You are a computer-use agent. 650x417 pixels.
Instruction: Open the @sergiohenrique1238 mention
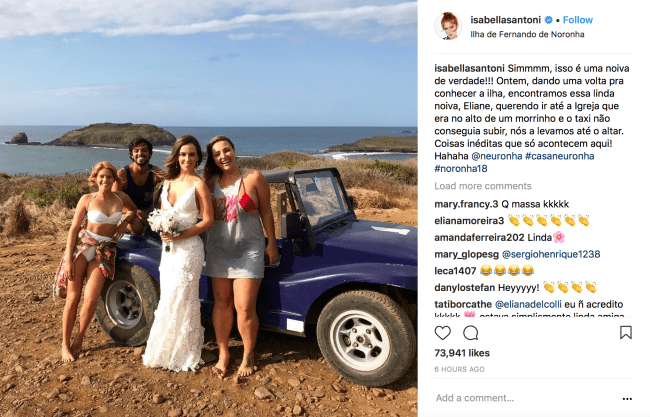pyautogui.click(x=551, y=254)
